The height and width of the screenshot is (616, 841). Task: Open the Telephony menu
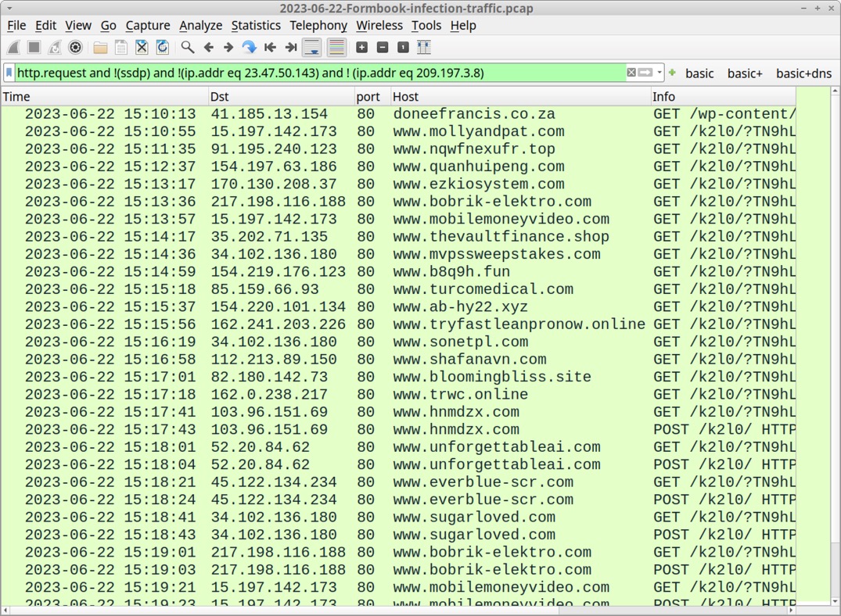click(x=318, y=25)
